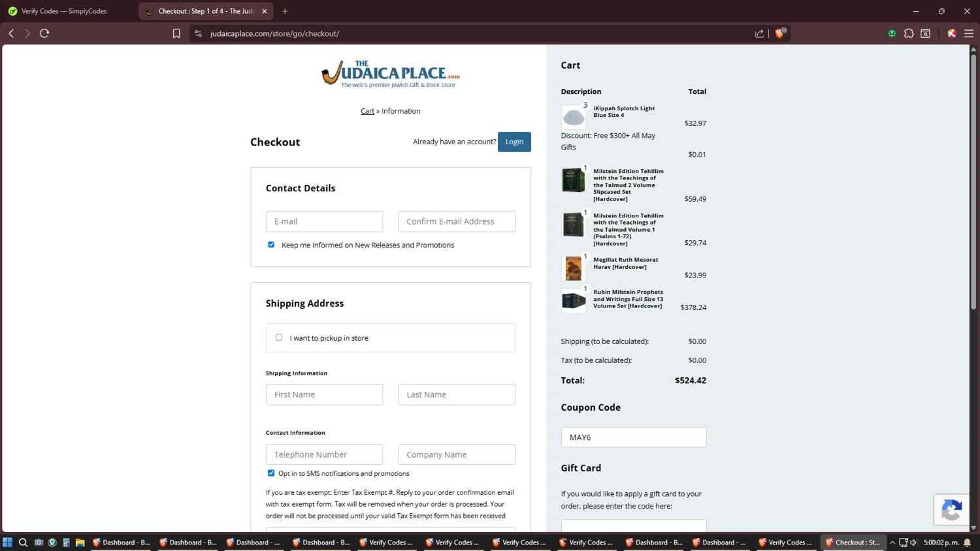Click the scrollbar up arrow

(973, 49)
